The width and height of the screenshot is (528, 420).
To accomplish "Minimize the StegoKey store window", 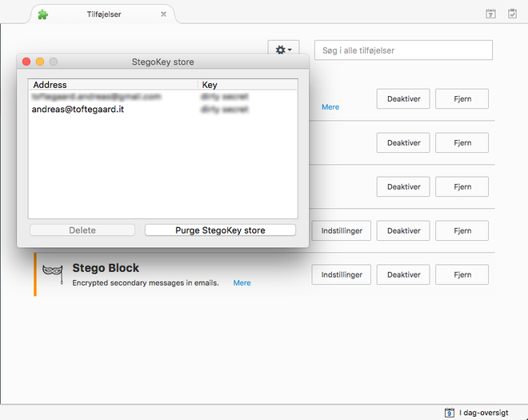I will [x=40, y=62].
